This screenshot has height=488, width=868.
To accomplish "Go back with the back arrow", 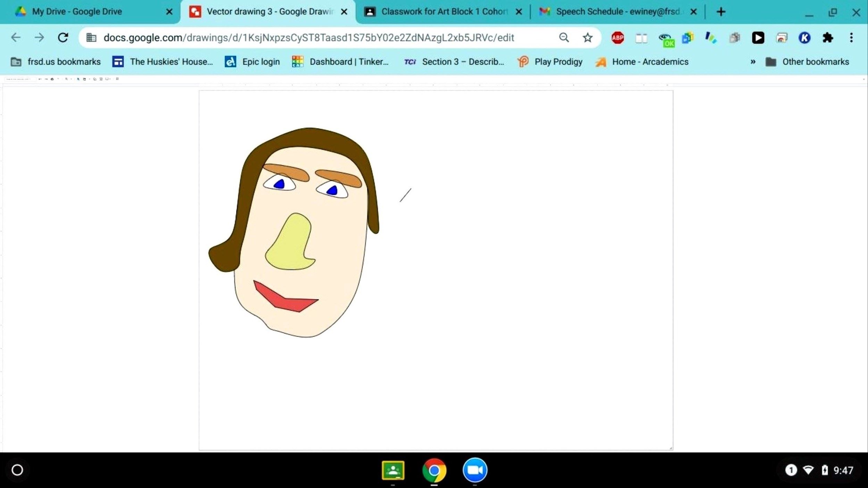I will pos(16,38).
